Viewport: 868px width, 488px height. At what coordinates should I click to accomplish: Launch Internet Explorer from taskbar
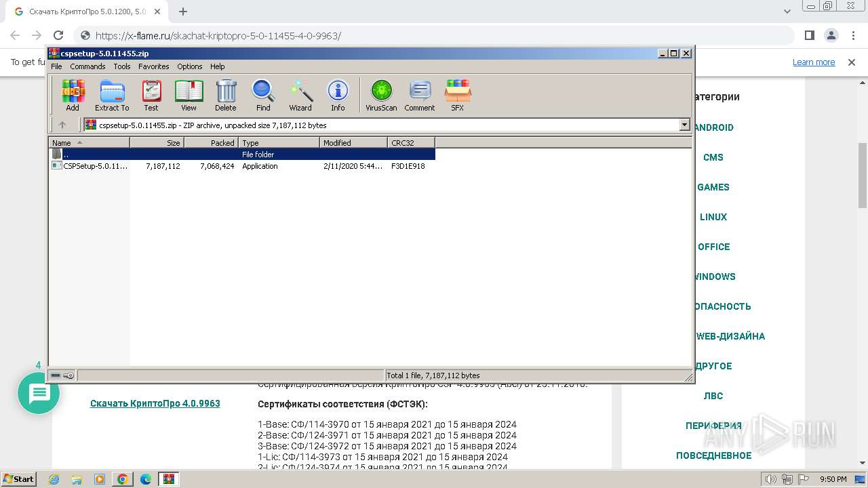pos(54,479)
